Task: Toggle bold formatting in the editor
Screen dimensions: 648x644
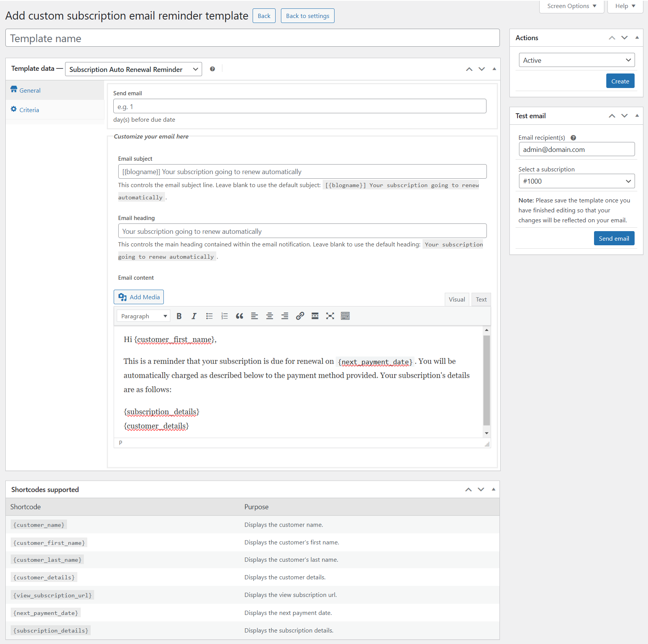Action: point(179,316)
